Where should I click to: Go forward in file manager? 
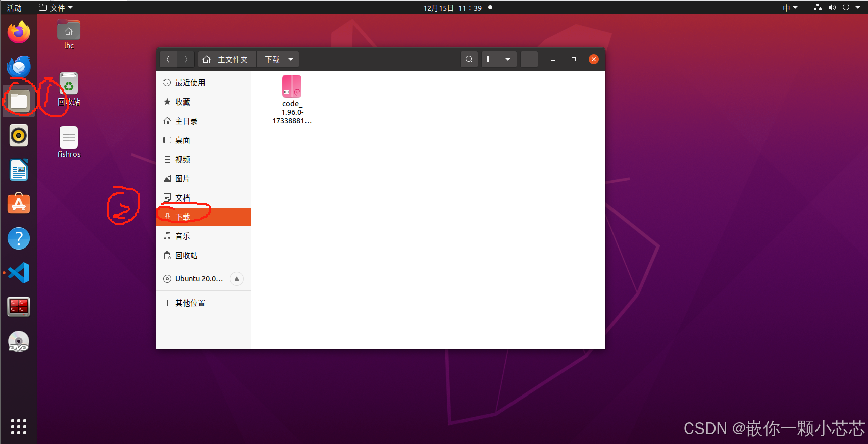click(186, 59)
